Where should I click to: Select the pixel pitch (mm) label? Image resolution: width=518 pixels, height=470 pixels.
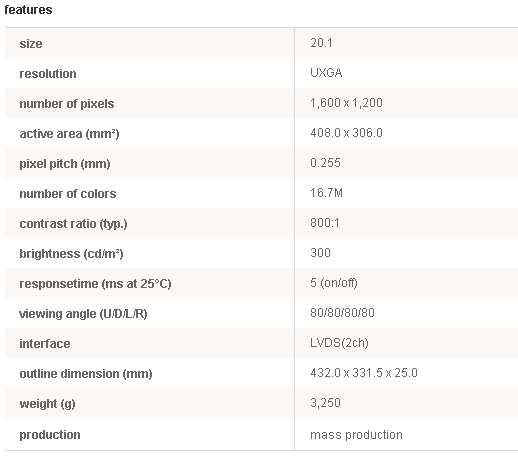click(x=65, y=164)
